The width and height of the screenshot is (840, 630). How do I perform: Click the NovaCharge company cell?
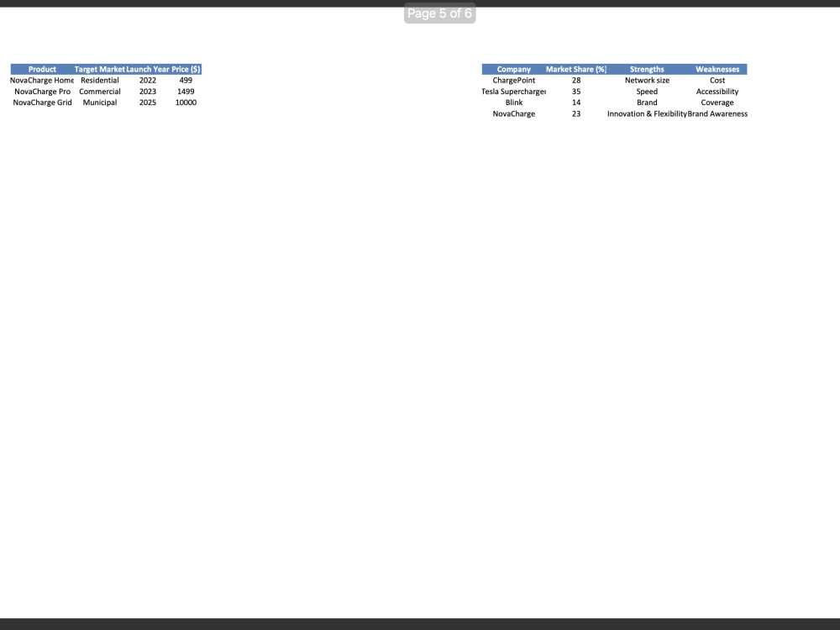[x=514, y=113]
